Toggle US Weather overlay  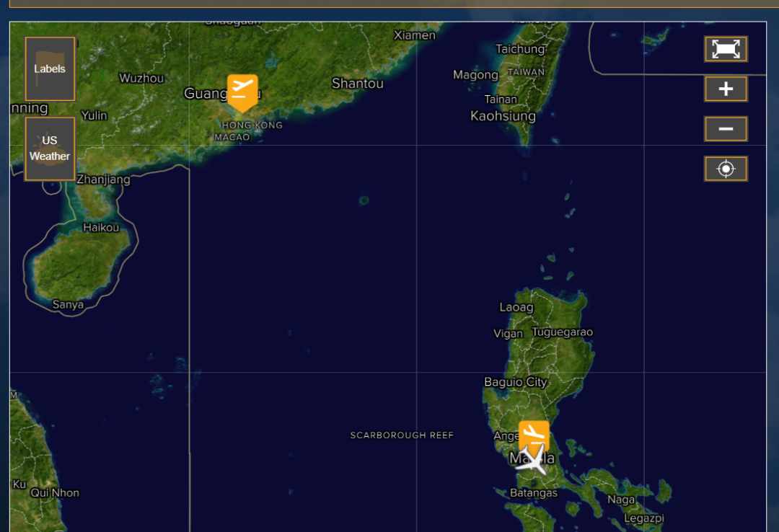click(x=50, y=149)
